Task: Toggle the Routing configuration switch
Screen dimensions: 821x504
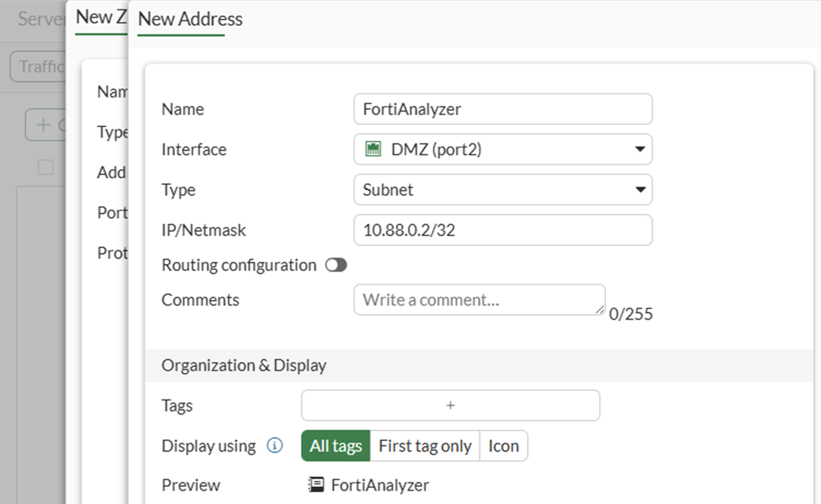Action: coord(336,265)
